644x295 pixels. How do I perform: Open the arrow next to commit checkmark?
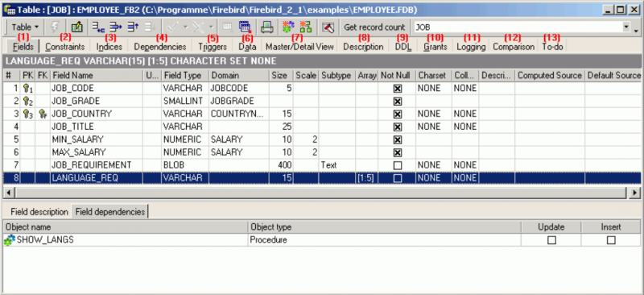coord(185,27)
